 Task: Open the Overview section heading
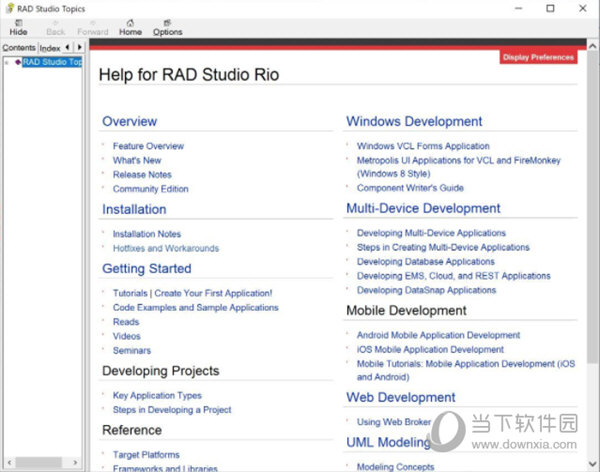(x=129, y=121)
